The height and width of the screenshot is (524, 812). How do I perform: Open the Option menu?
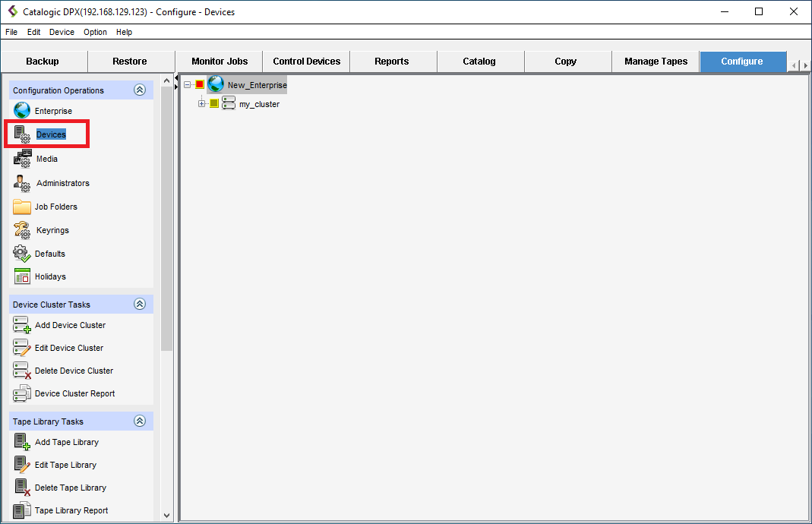click(95, 32)
